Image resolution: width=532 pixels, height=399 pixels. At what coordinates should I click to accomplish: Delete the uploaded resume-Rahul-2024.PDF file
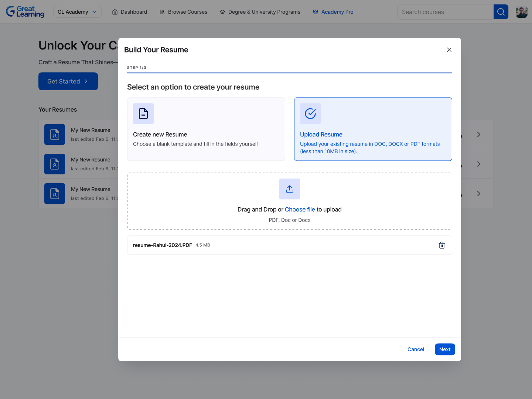[x=441, y=245]
